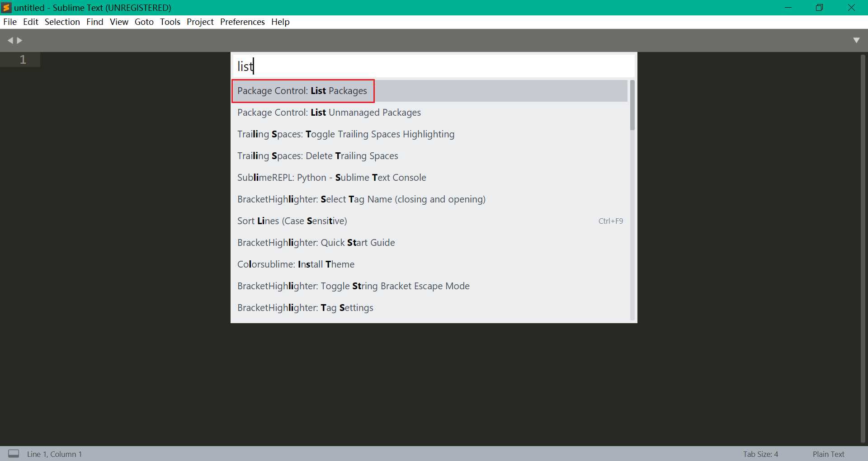Image resolution: width=868 pixels, height=461 pixels.
Task: Select Package Control: List Packages
Action: pyautogui.click(x=430, y=91)
